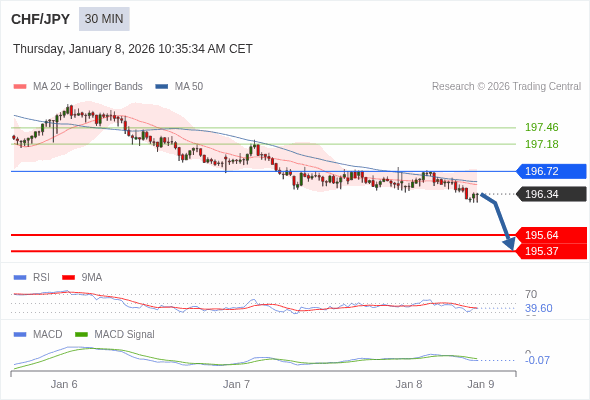Click the Jan 9 axis label

tap(481, 384)
